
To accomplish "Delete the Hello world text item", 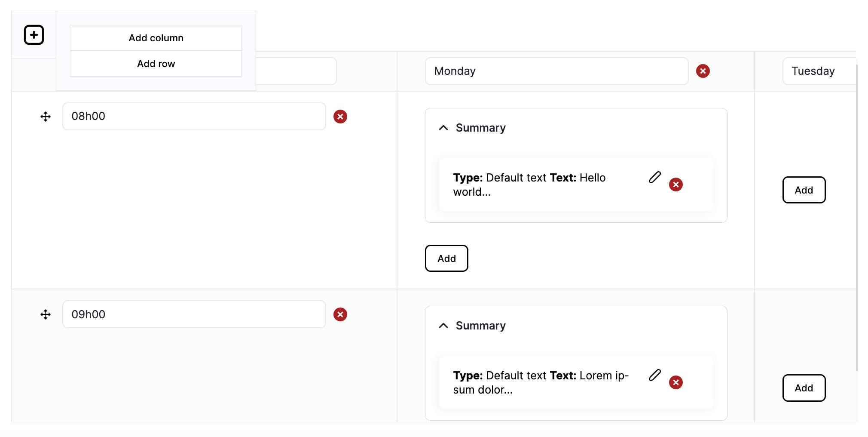I will tap(676, 185).
